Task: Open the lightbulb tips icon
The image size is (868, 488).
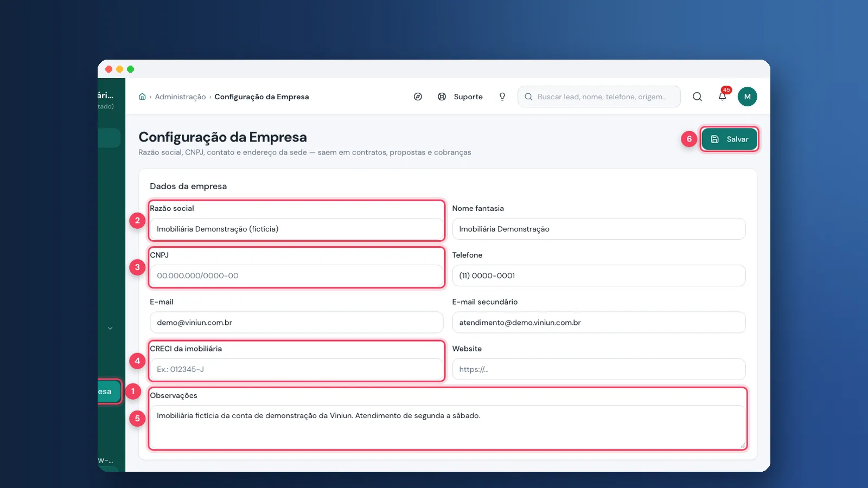Action: [x=502, y=97]
